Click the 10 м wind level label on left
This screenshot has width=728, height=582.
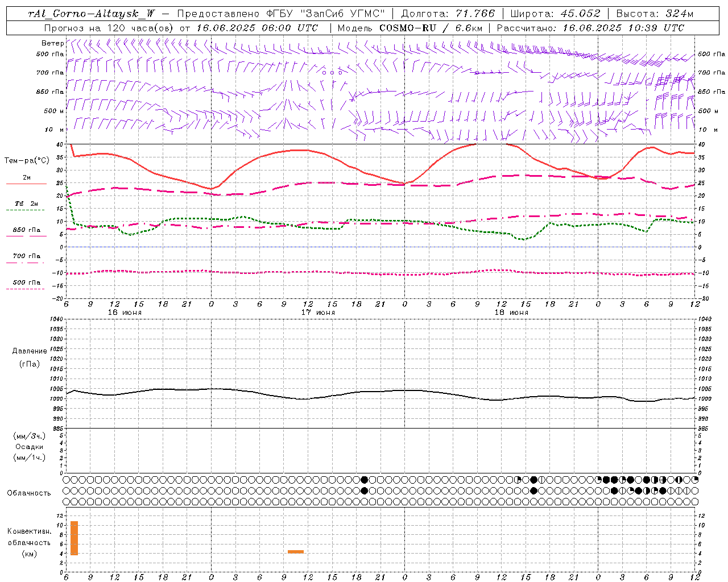pyautogui.click(x=53, y=130)
